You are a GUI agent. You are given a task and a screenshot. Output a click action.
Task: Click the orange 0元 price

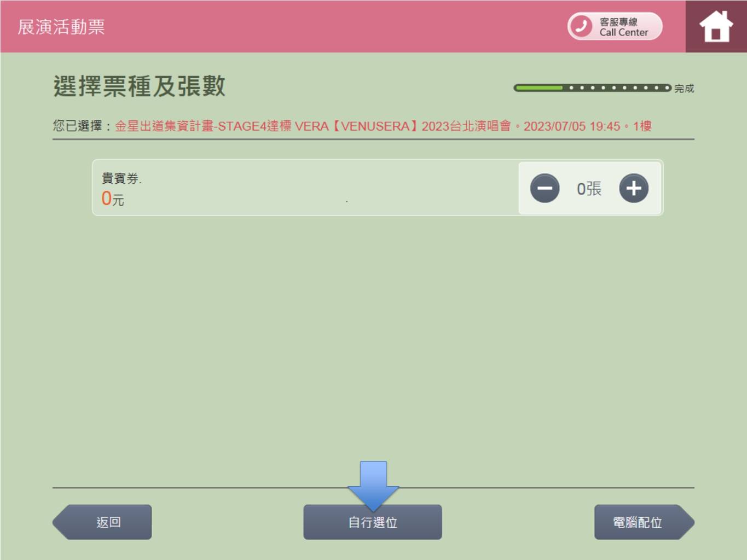pyautogui.click(x=113, y=199)
